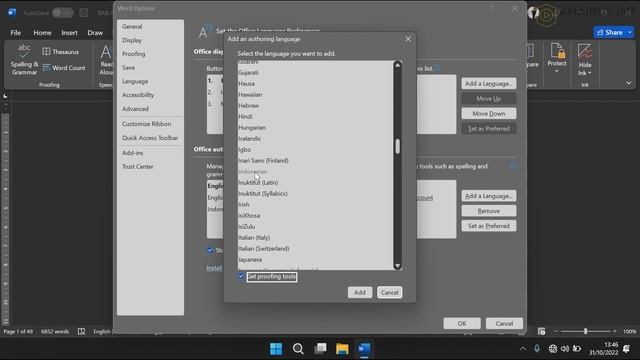Open Add-ins options
Viewport: 640px width, 360px height.
[x=150, y=153]
